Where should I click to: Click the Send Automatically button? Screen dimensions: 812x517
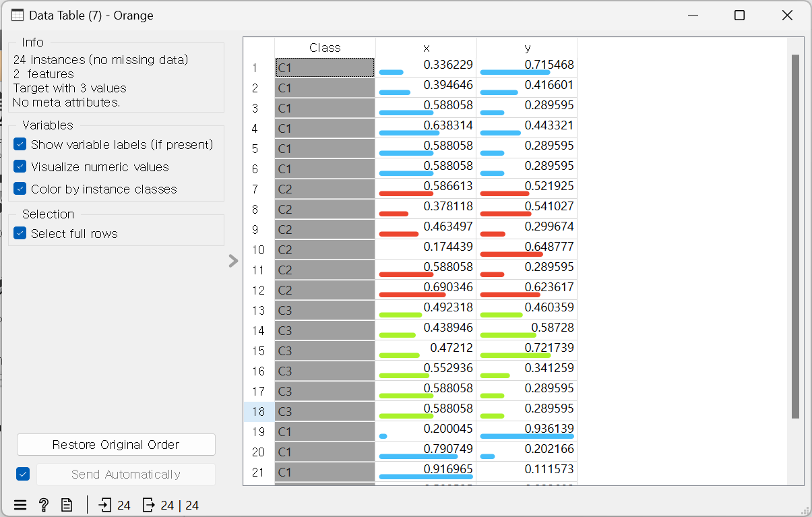coord(126,475)
